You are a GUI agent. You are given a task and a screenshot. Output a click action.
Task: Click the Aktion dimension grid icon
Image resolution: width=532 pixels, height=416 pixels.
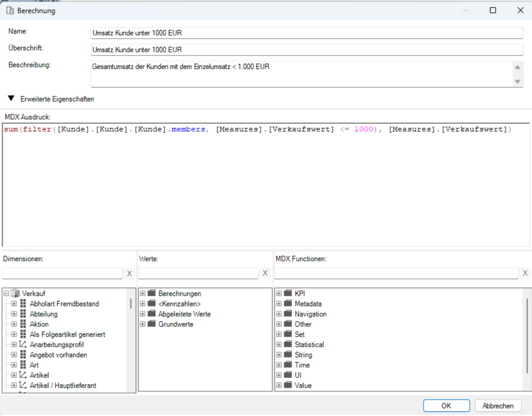tap(23, 324)
